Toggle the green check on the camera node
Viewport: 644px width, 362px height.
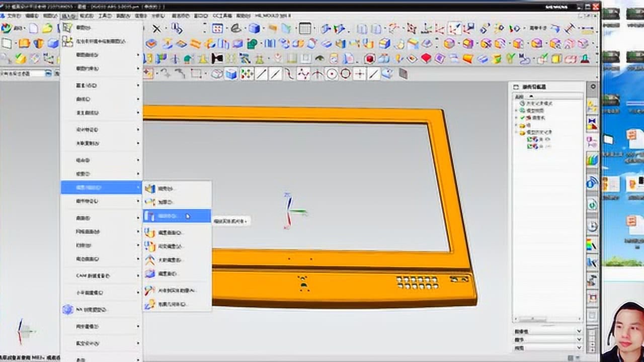[x=522, y=118]
